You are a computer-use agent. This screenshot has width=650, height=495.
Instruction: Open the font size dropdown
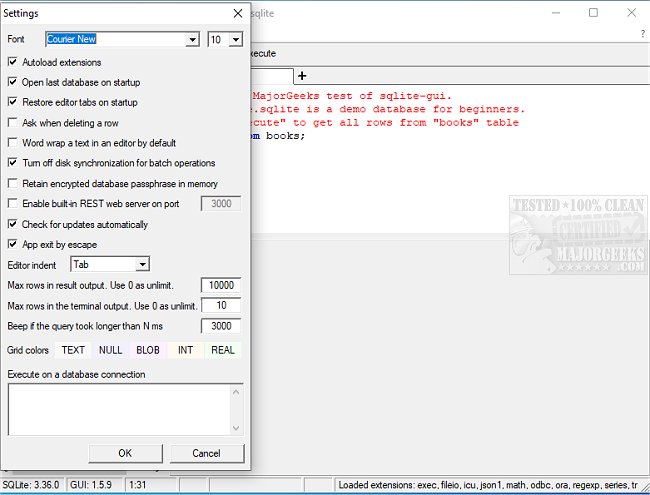(x=236, y=40)
